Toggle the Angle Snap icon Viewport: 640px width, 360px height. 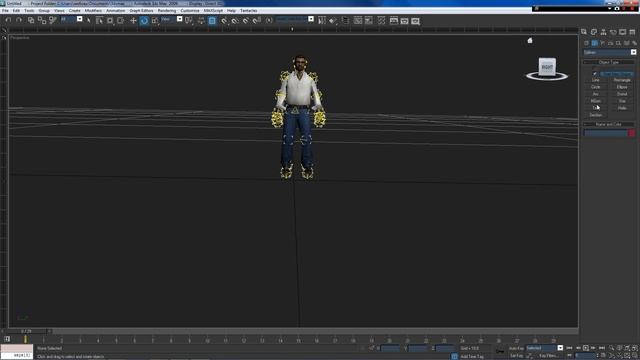pos(235,20)
